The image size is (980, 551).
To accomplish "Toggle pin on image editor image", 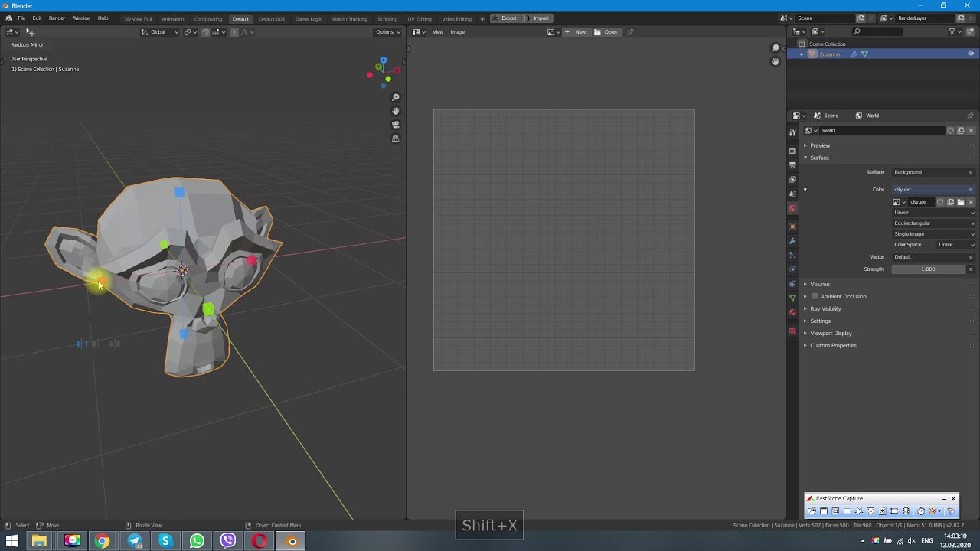I will coord(631,32).
